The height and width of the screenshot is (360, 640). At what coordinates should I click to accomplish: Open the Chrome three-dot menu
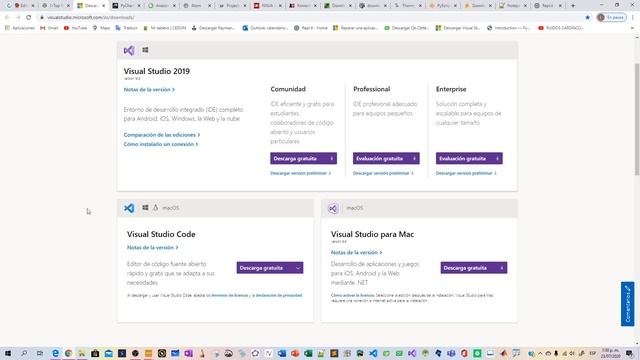[x=633, y=18]
